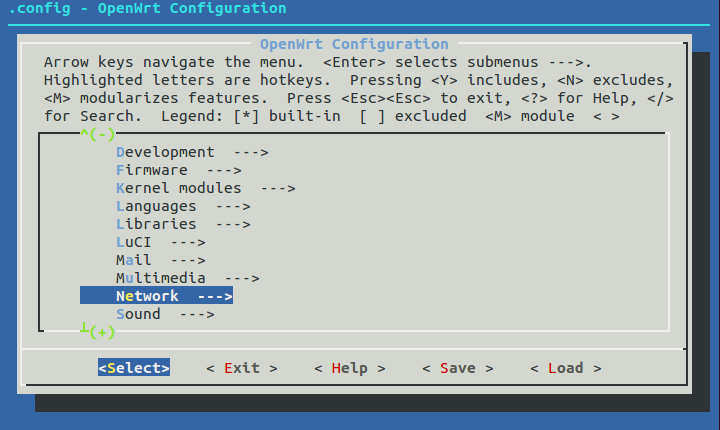
Task: Expand the Kernel modules arrow
Action: 278,188
